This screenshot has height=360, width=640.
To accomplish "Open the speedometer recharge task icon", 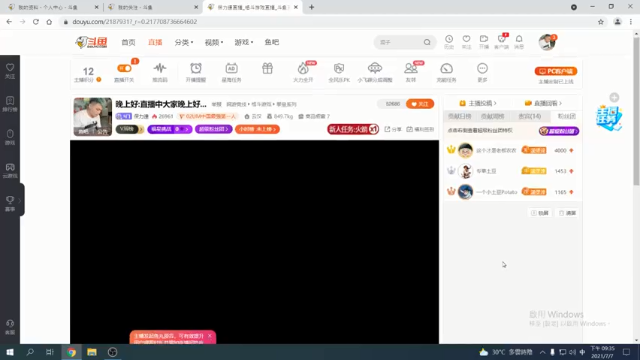I will coord(446,68).
